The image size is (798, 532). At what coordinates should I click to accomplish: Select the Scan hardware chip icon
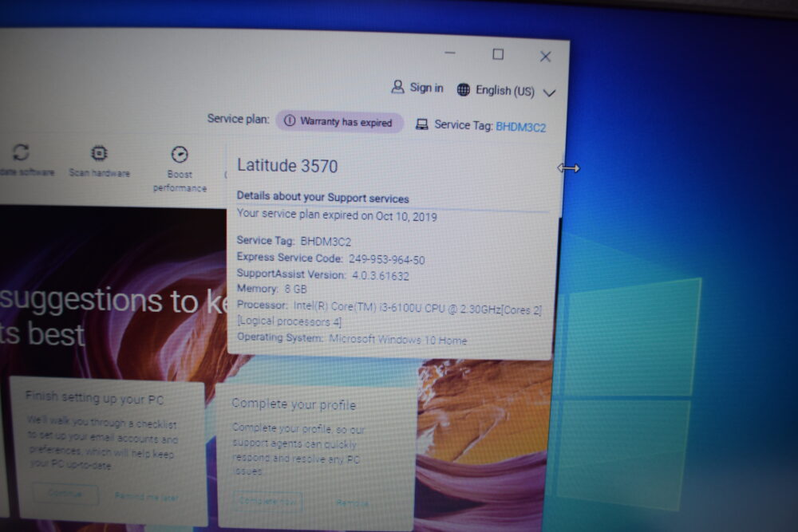pos(99,153)
